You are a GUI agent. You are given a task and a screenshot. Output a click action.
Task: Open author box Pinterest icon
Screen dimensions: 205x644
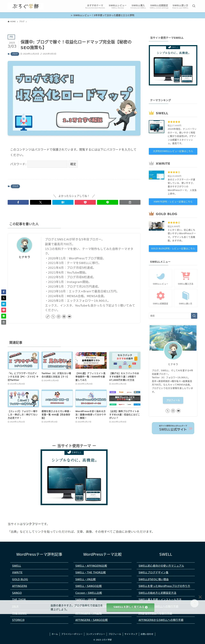tap(64, 316)
